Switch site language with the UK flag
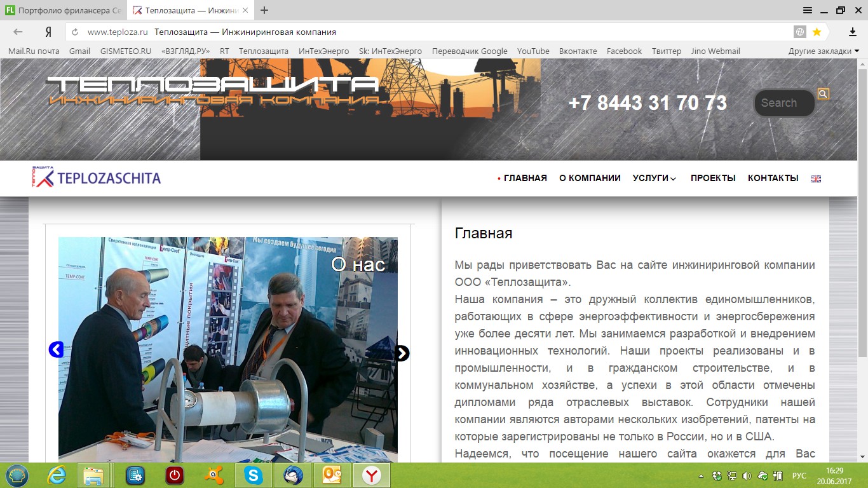Image resolution: width=868 pixels, height=488 pixels. pyautogui.click(x=816, y=179)
